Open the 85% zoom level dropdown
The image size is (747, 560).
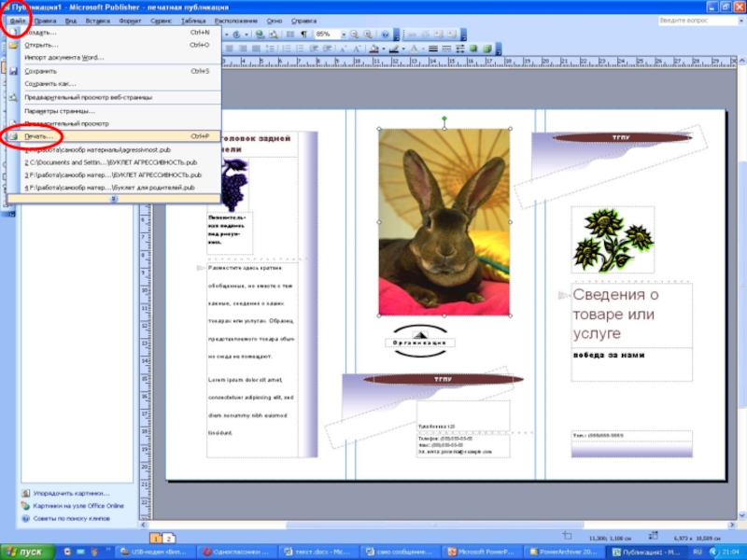coord(344,35)
